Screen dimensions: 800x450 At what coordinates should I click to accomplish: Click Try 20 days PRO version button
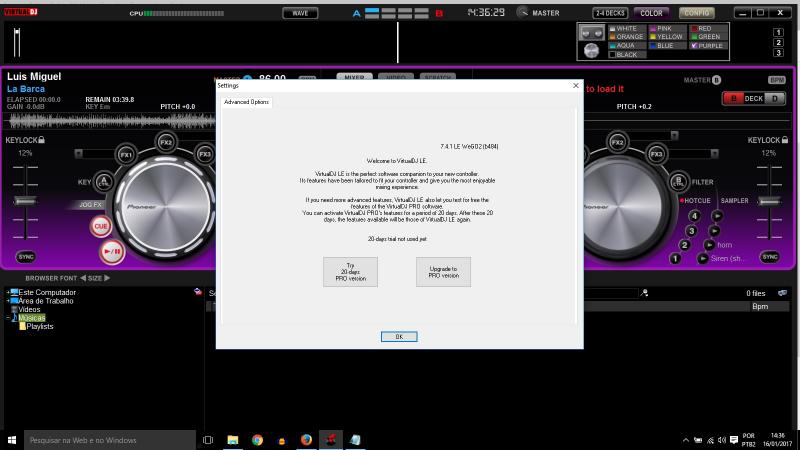pyautogui.click(x=350, y=271)
